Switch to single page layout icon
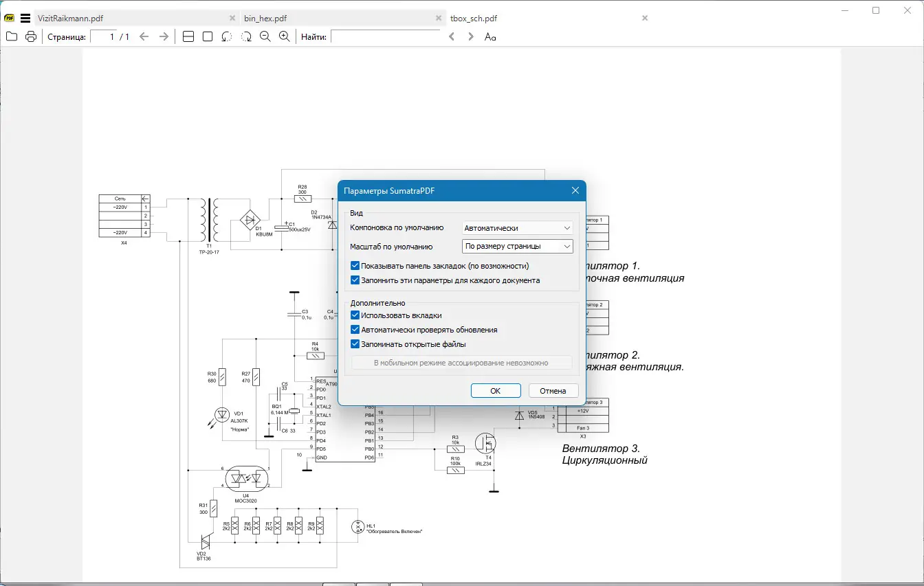Image resolution: width=924 pixels, height=586 pixels. click(208, 36)
